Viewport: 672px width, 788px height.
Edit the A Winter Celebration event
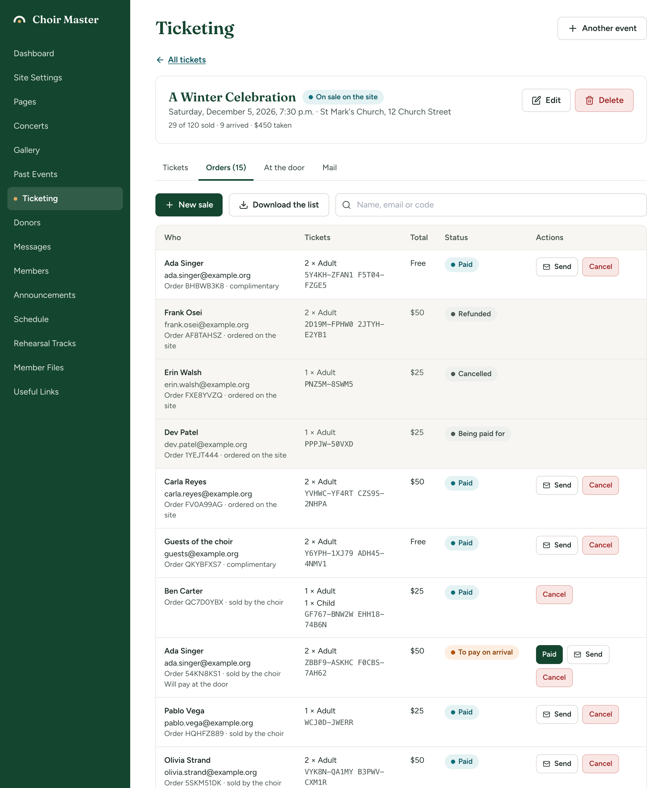[x=546, y=100]
